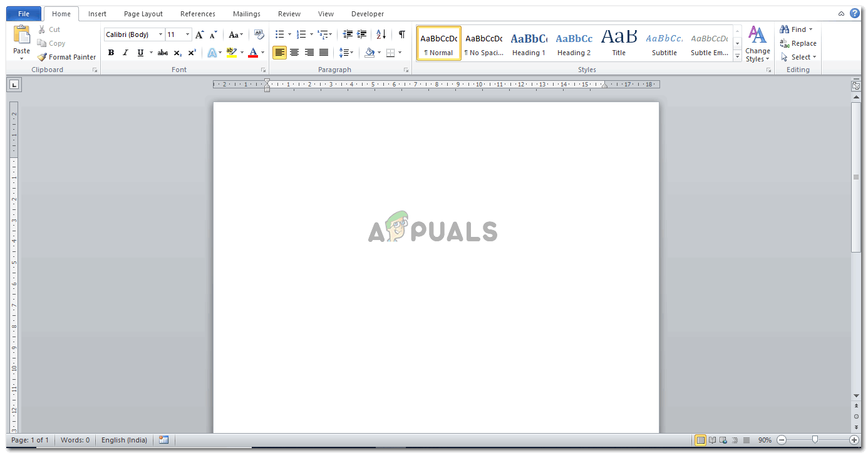Cut the selection with the scissors icon
This screenshot has width=868, height=455.
click(x=42, y=29)
